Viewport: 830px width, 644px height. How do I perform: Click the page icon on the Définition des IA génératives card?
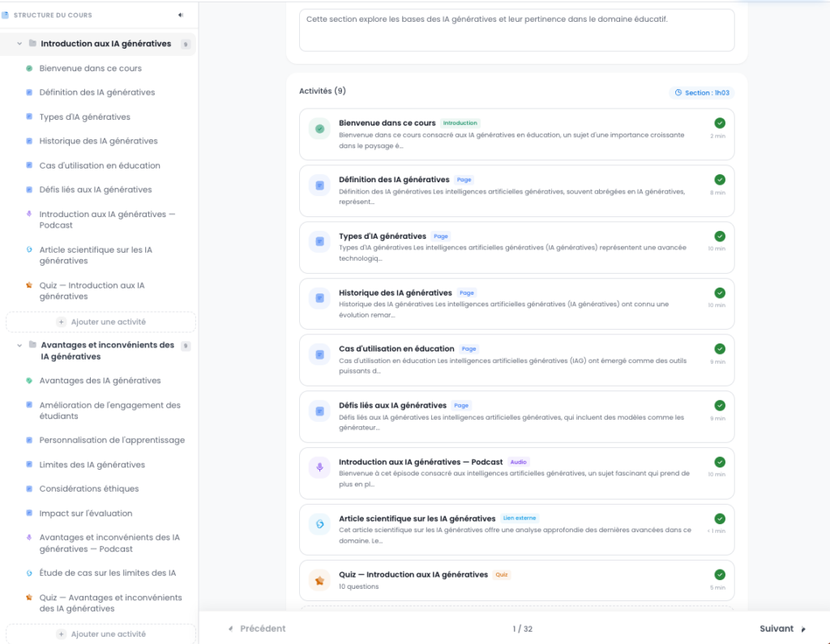[319, 186]
